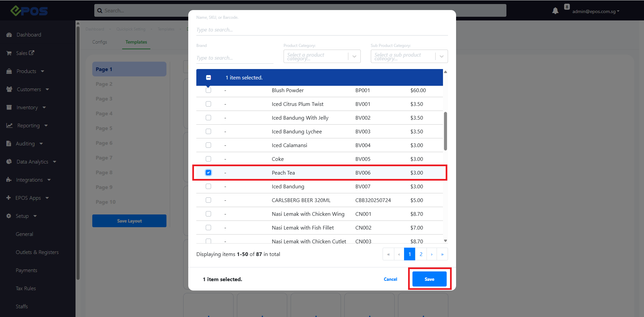
Task: Click the Dashboard gauge icon in sidebar
Action: (9, 35)
